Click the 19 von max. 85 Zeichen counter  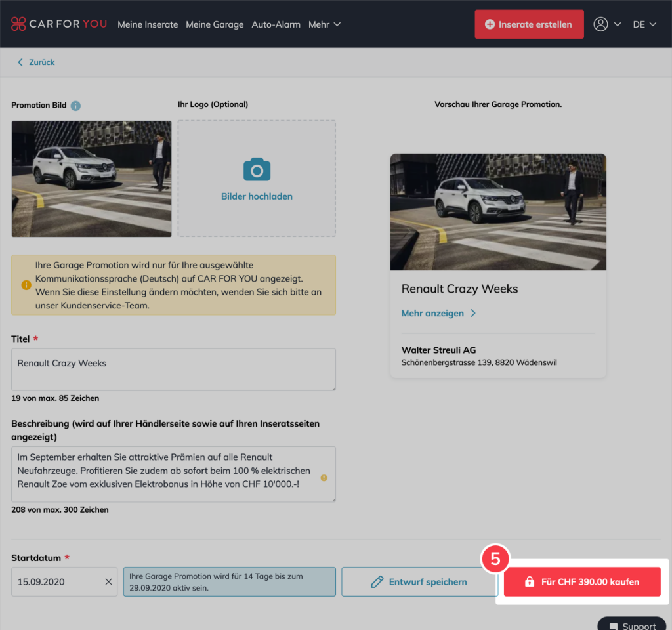pos(55,398)
